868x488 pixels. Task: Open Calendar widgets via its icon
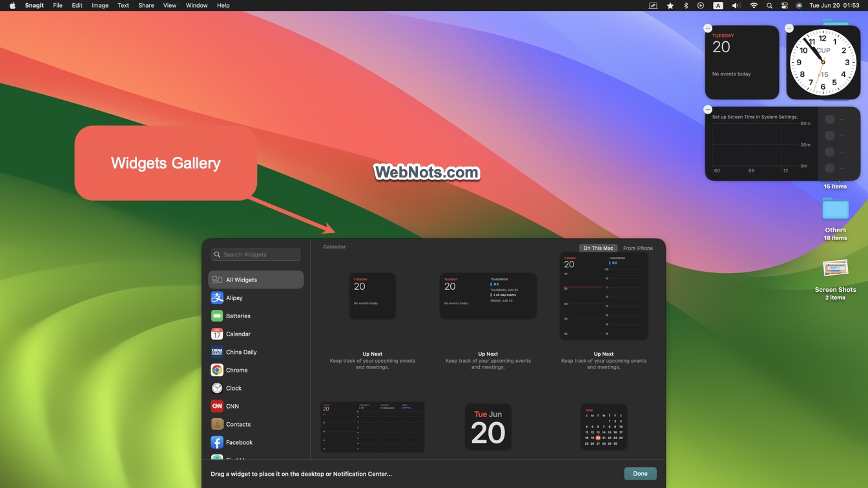click(x=217, y=334)
